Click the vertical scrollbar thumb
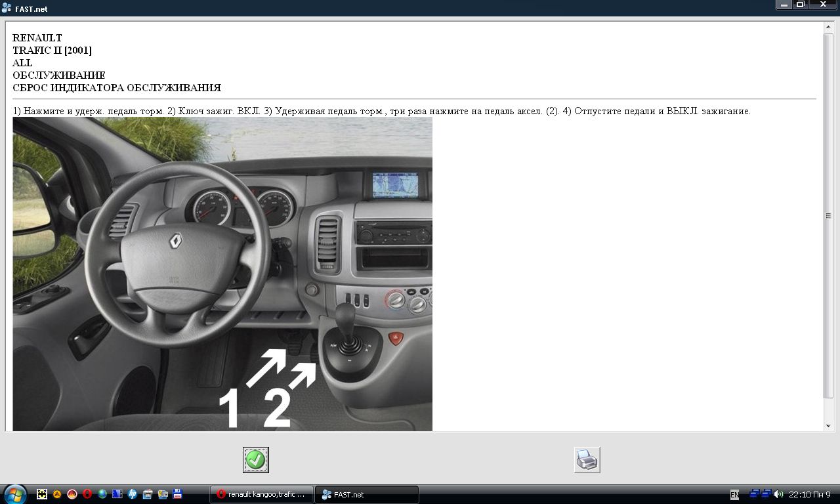 pyautogui.click(x=828, y=215)
